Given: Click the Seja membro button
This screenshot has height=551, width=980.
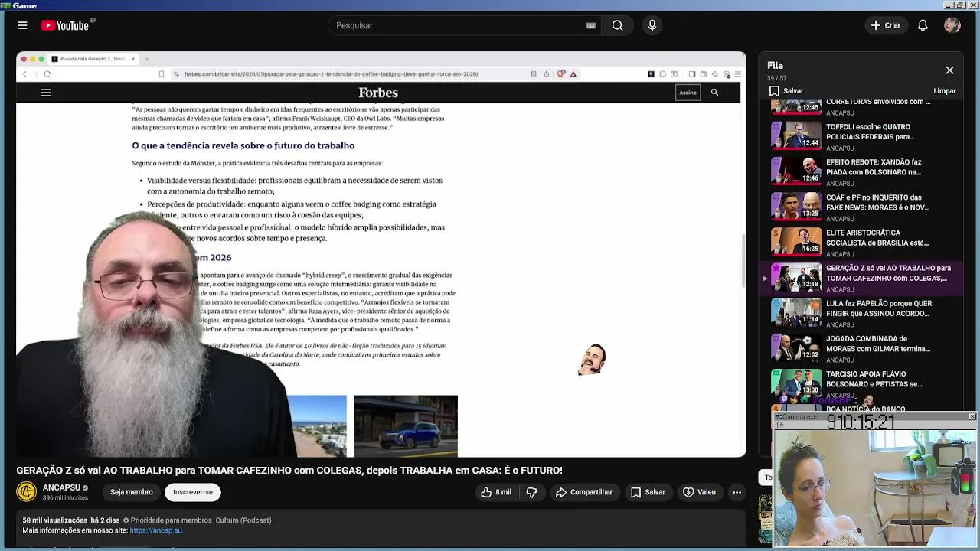Looking at the screenshot, I should pyautogui.click(x=131, y=492).
